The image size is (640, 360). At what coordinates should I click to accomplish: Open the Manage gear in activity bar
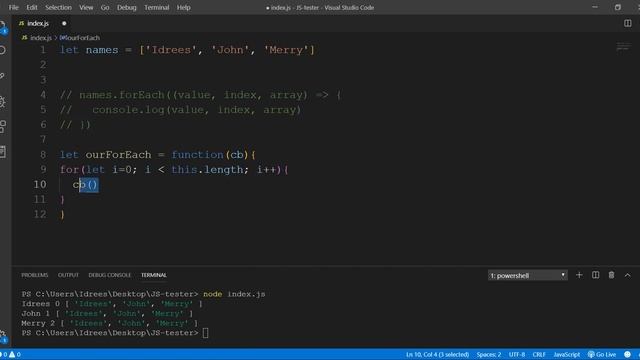[x=3, y=336]
